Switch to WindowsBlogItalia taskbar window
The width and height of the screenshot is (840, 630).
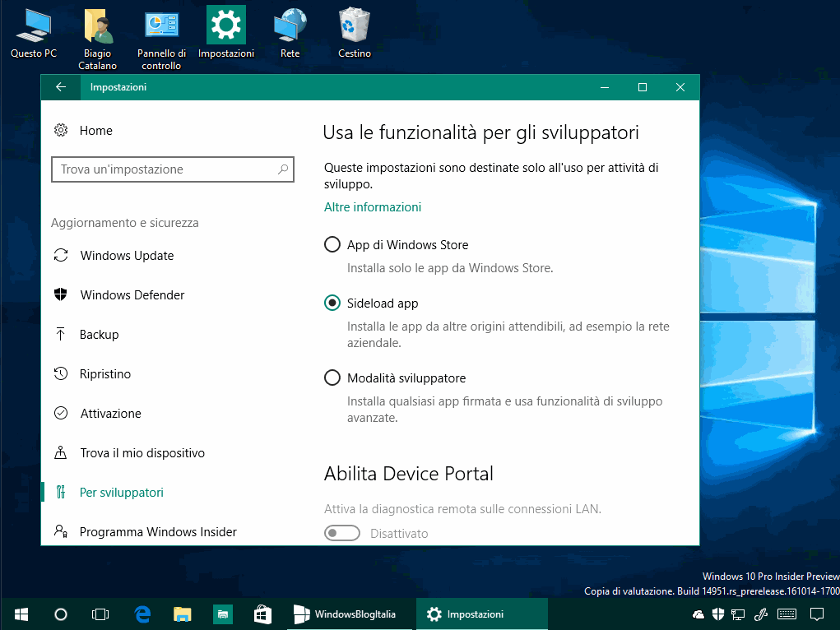tap(350, 614)
